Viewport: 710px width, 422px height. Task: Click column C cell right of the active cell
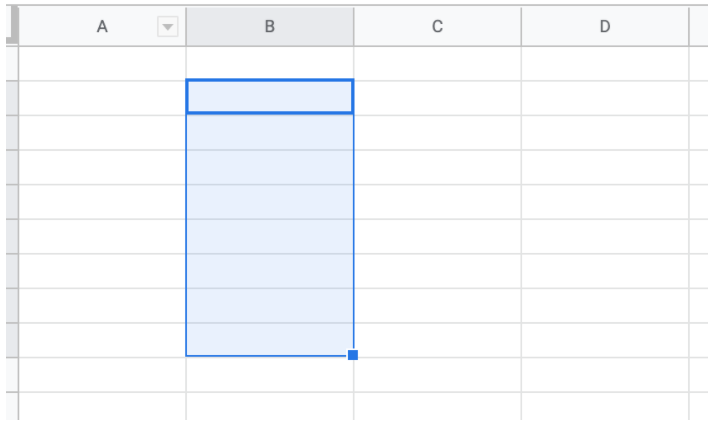pyautogui.click(x=437, y=98)
